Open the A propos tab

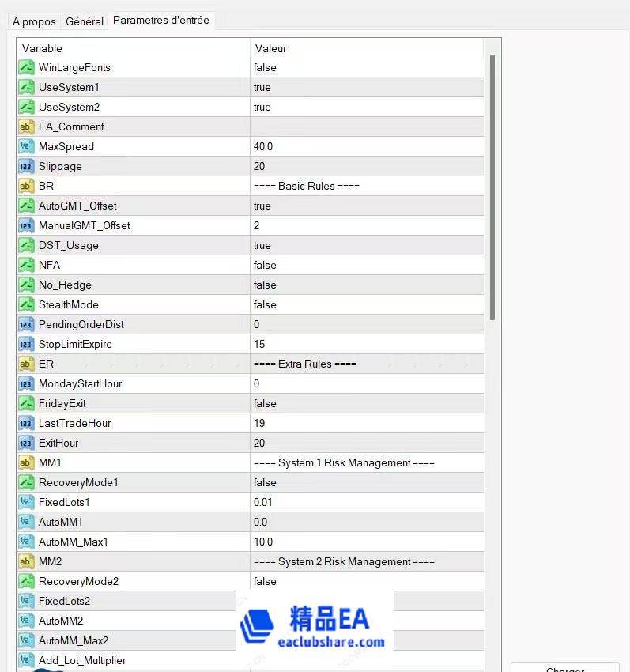pos(34,21)
